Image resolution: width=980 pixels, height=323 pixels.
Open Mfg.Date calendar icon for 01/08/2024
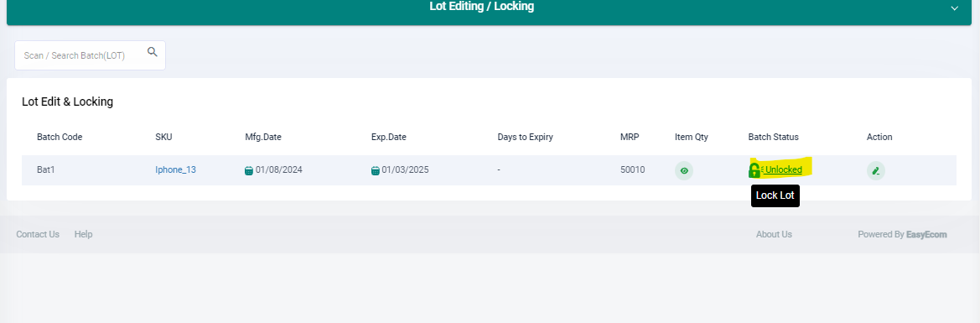(249, 170)
